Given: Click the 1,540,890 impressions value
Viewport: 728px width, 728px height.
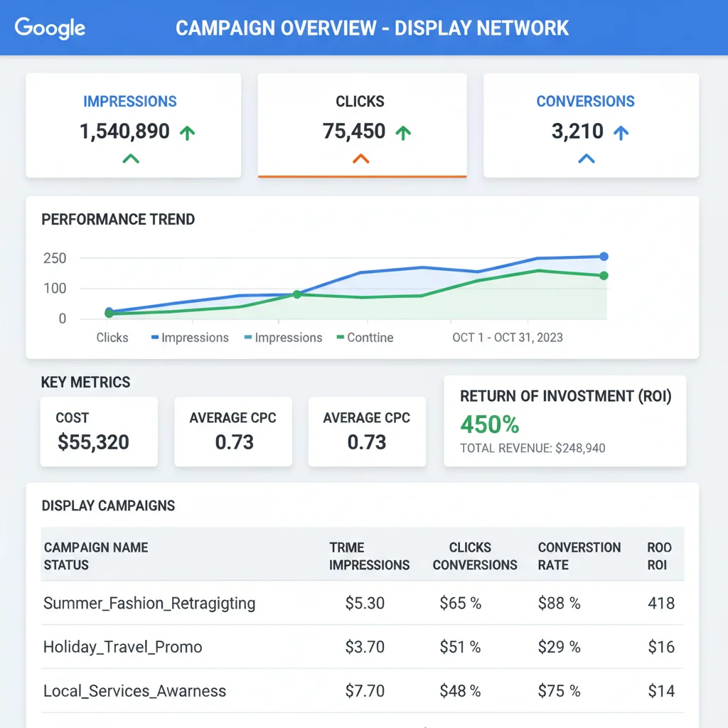Looking at the screenshot, I should pyautogui.click(x=124, y=132).
